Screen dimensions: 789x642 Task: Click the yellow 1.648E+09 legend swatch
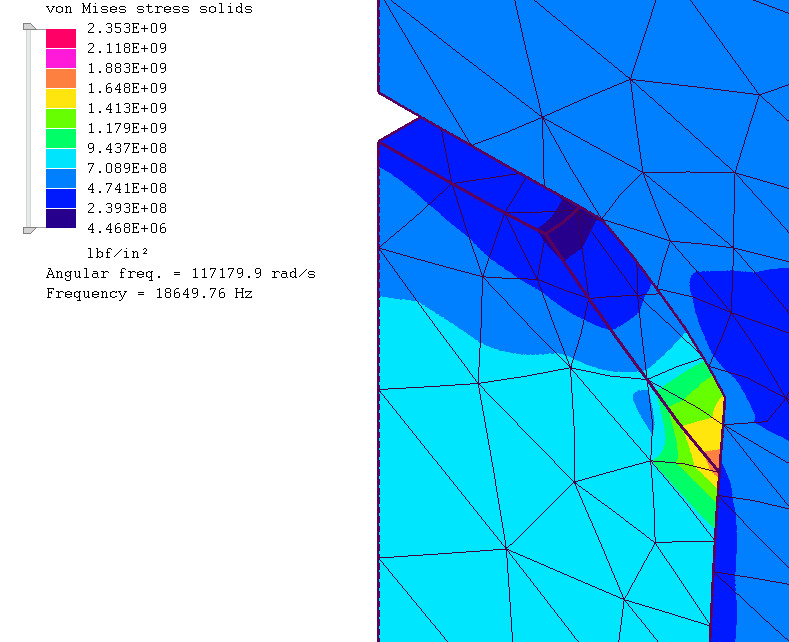[x=61, y=99]
